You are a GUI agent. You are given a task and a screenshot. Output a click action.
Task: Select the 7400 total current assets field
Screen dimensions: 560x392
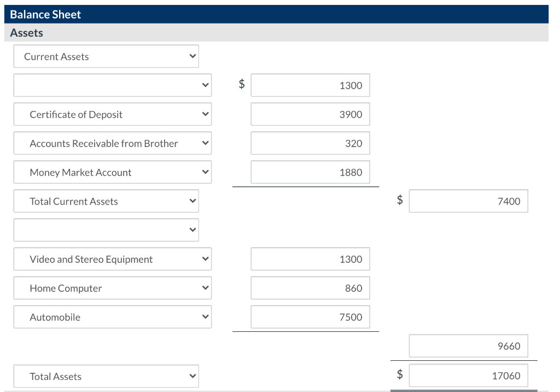pos(468,201)
